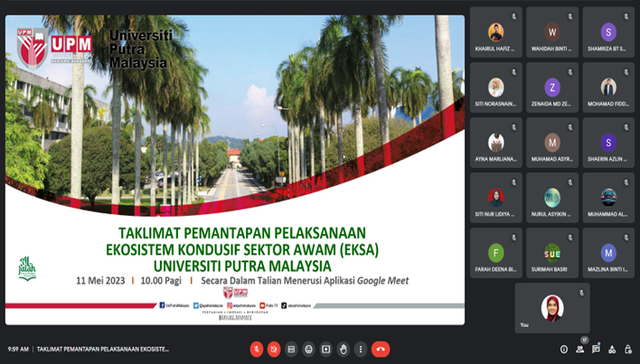Click Nurul Asyikin participant tile
Screen dimensions: 640x364
(x=552, y=198)
